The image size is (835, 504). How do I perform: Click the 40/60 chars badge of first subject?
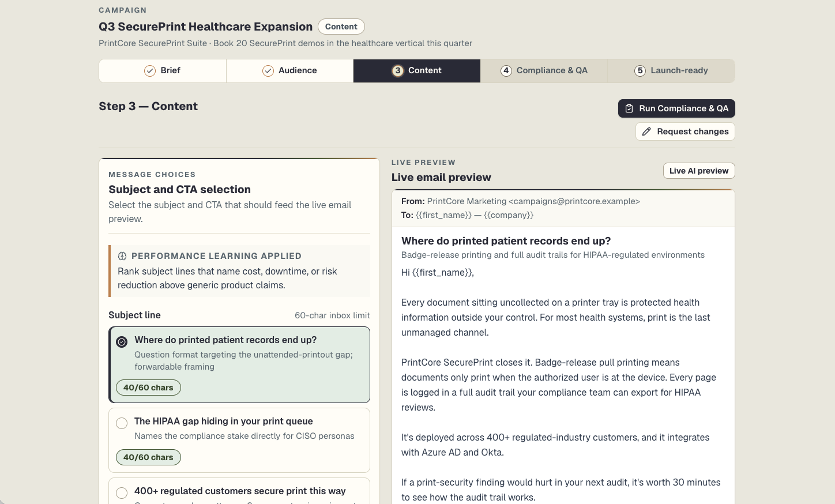148,388
